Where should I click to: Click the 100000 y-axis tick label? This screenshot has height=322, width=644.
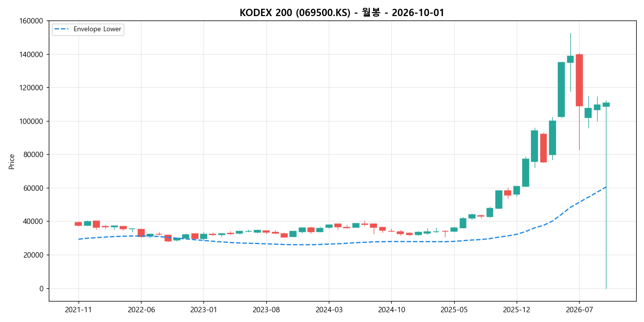click(x=31, y=121)
